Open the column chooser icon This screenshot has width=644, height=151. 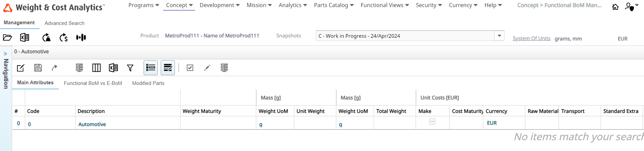97,68
